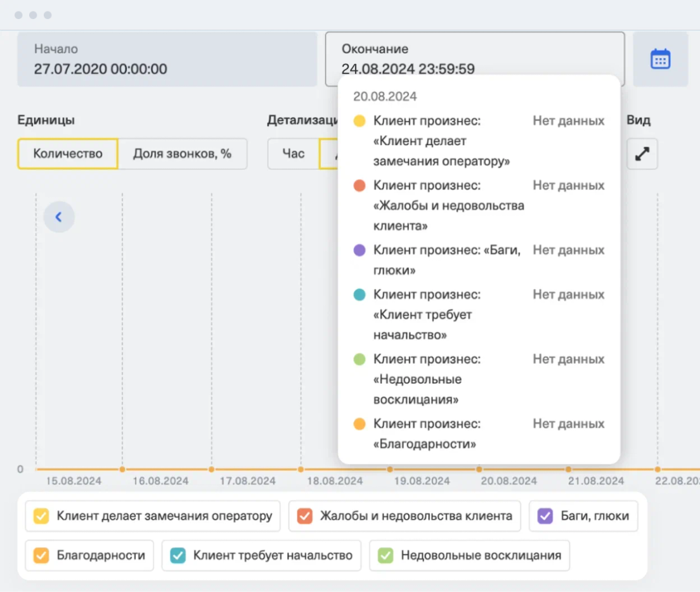Hide the 'Недовольные восклицания' series
The image size is (700, 592).
point(386,556)
